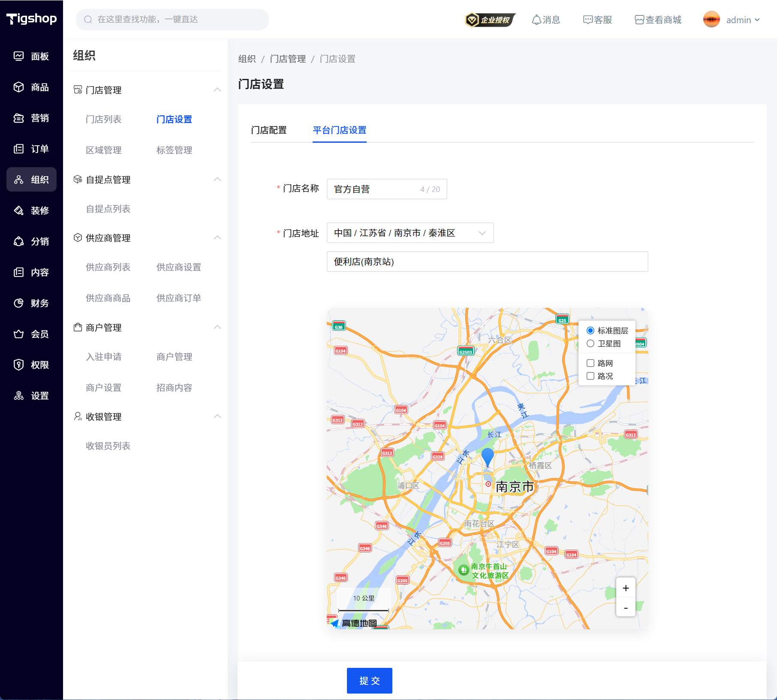Select the 卫星图 radio option on map

point(590,343)
